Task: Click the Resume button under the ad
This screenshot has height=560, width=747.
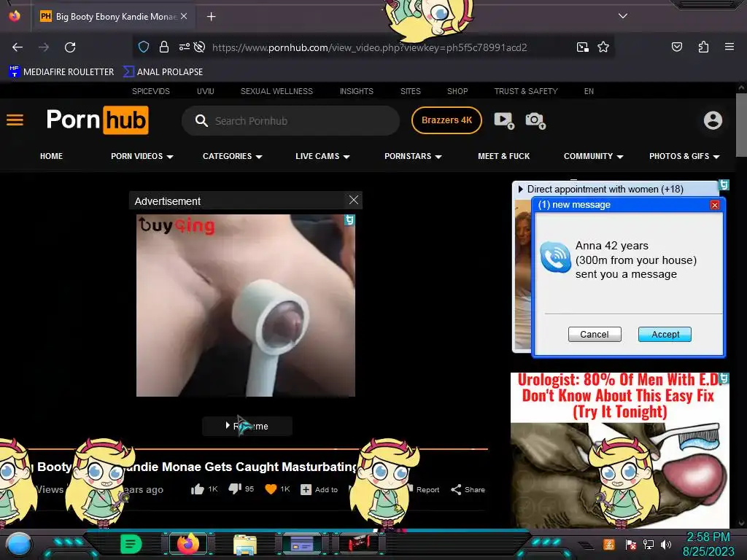Action: (247, 426)
